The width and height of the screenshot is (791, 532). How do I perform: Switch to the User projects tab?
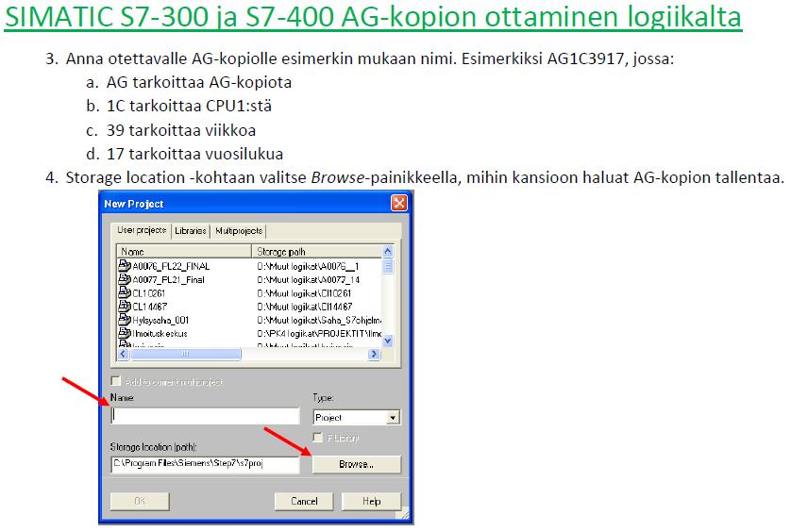(142, 230)
